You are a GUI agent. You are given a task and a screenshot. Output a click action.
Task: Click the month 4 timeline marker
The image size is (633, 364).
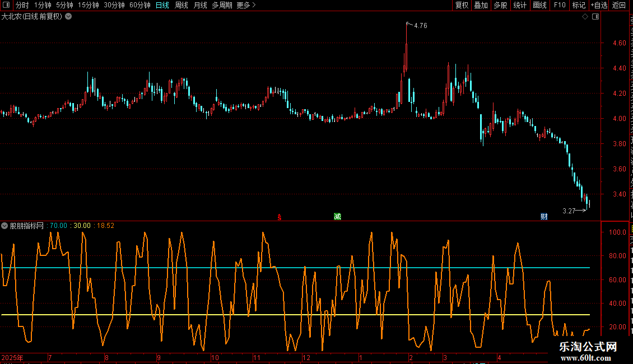pos(499,357)
